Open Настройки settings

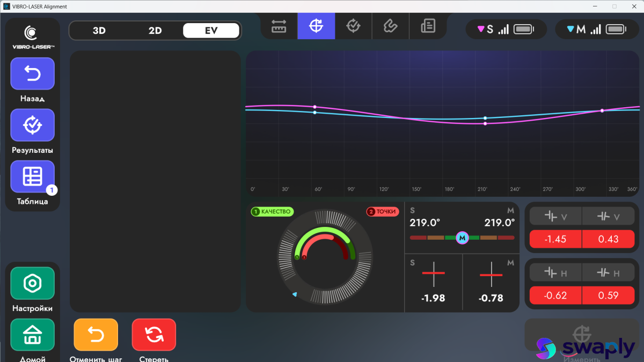pos(33,283)
